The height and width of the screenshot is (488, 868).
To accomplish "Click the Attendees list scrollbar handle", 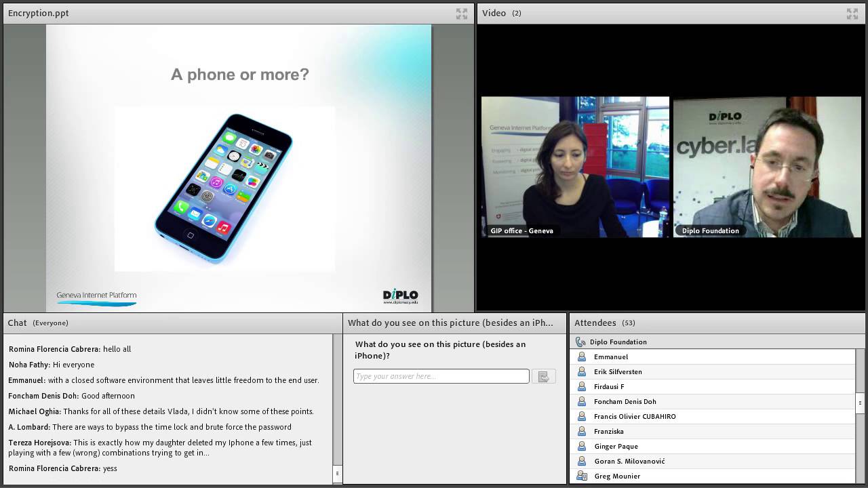I will pyautogui.click(x=860, y=403).
